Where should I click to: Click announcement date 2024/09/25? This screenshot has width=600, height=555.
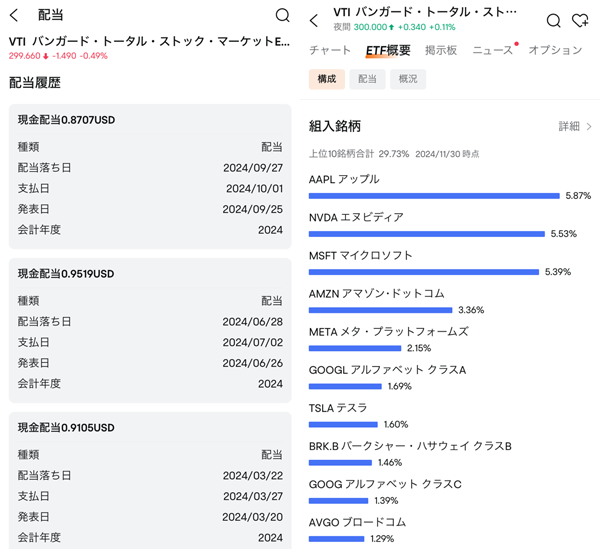click(x=253, y=209)
